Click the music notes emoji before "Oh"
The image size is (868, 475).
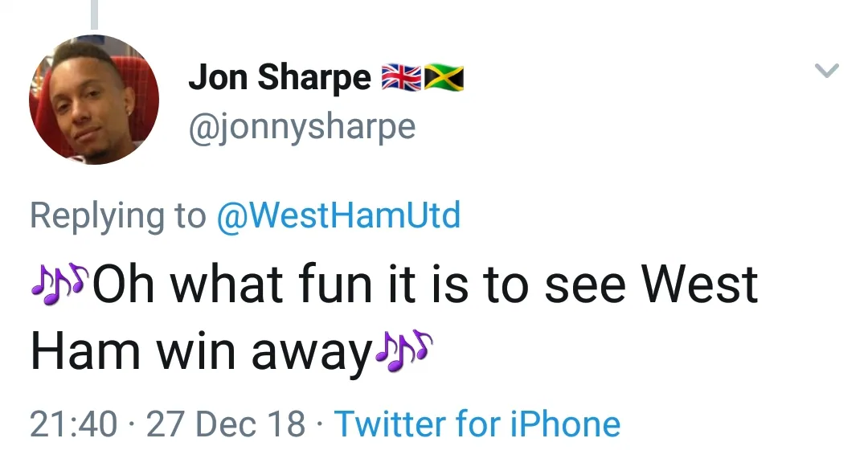(x=60, y=283)
